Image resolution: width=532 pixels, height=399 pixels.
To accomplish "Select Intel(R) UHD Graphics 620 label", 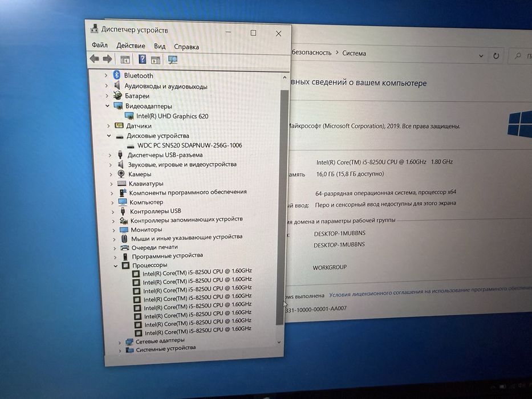I will point(172,116).
